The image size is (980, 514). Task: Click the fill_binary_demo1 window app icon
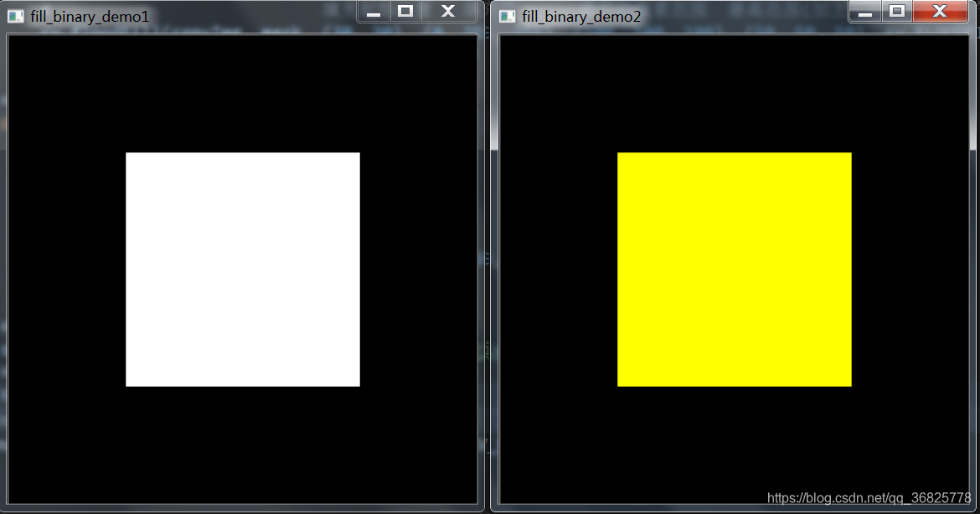16,16
